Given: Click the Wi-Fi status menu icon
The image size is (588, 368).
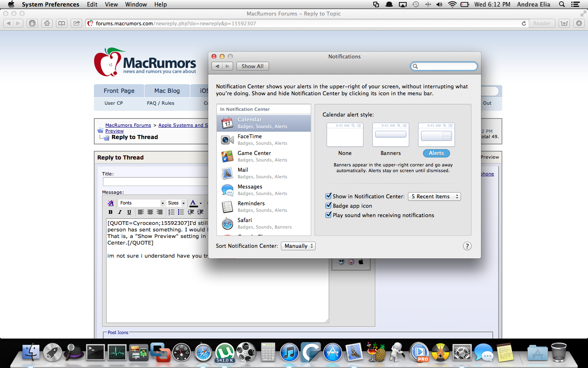Looking at the screenshot, I should 452,4.
